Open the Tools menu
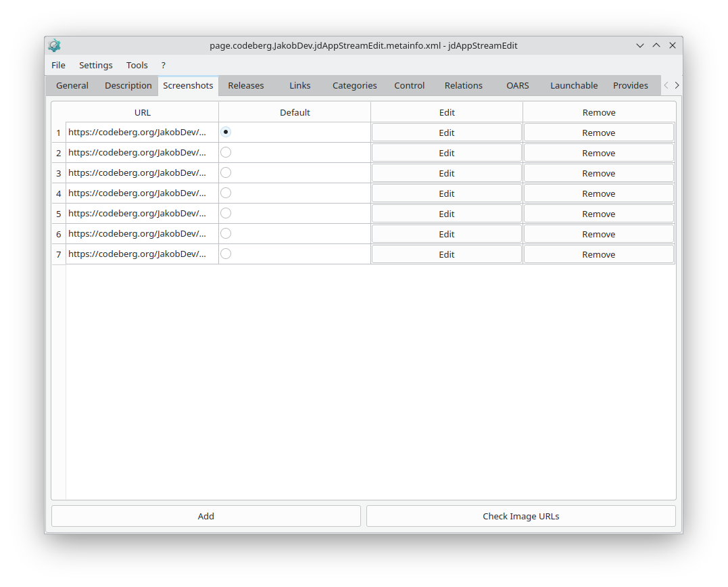728x587 pixels. [137, 65]
